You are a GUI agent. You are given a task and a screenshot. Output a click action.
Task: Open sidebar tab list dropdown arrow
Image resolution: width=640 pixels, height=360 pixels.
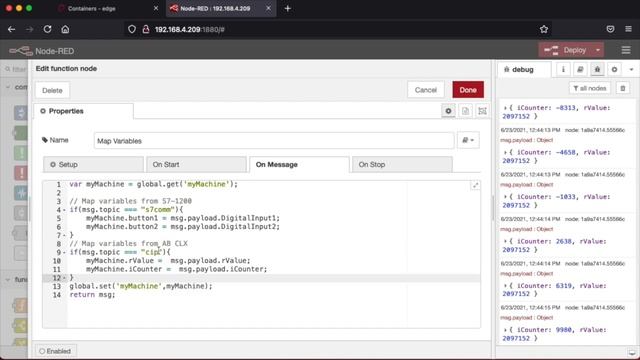click(631, 69)
